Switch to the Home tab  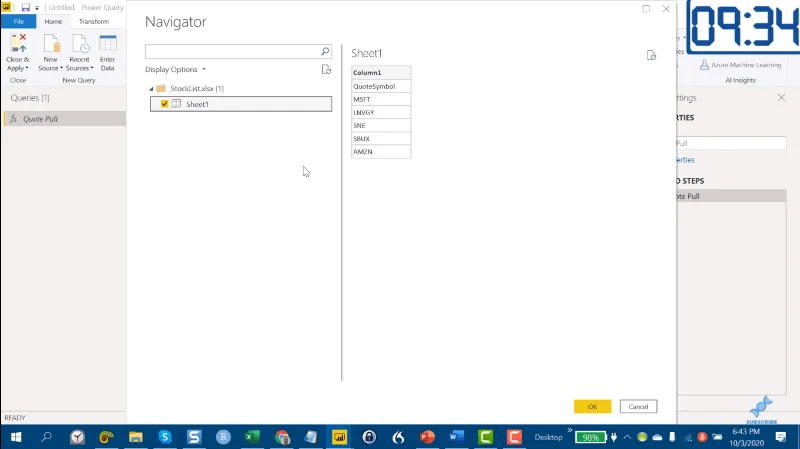click(53, 21)
